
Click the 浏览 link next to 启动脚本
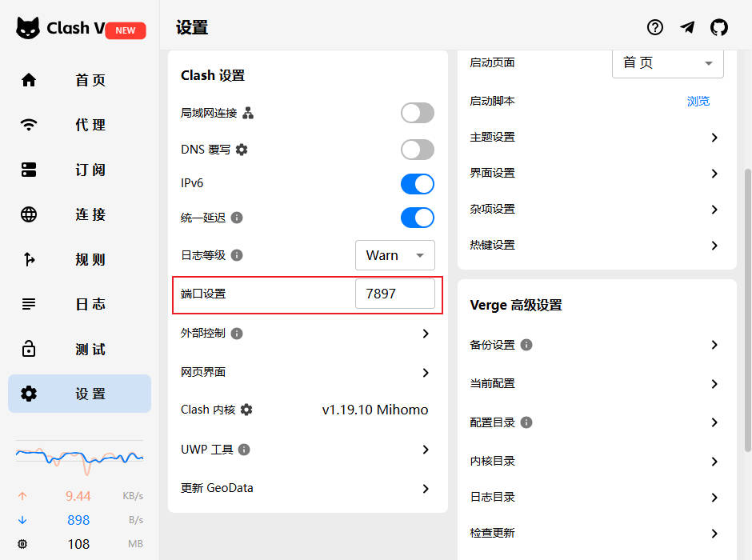[x=698, y=101]
